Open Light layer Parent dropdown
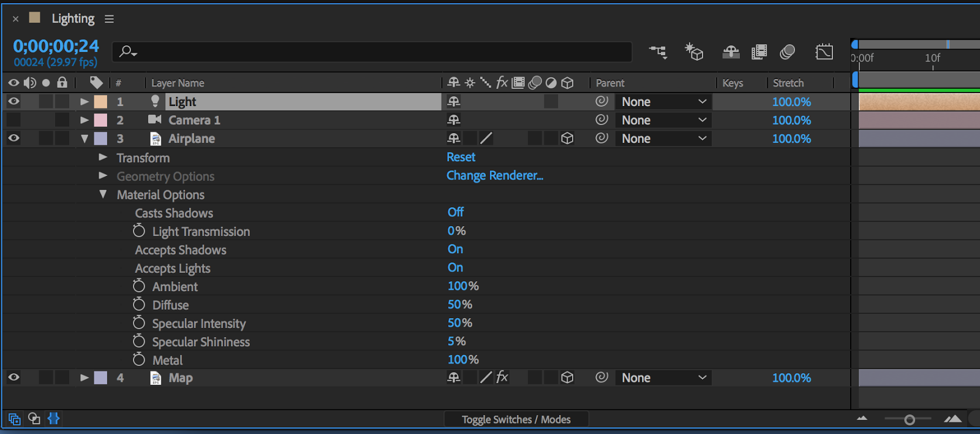Image resolution: width=980 pixels, height=434 pixels. pos(663,102)
